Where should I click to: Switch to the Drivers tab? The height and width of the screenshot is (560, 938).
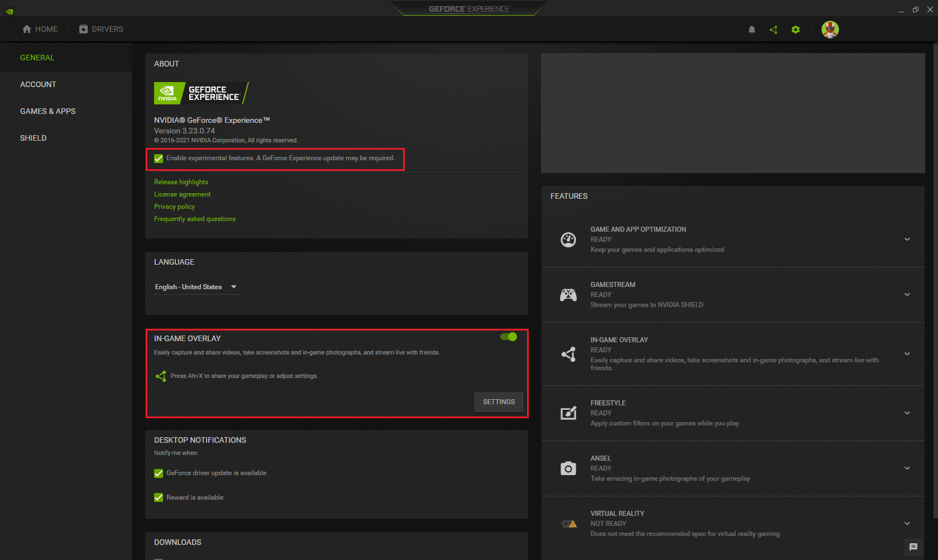click(101, 29)
